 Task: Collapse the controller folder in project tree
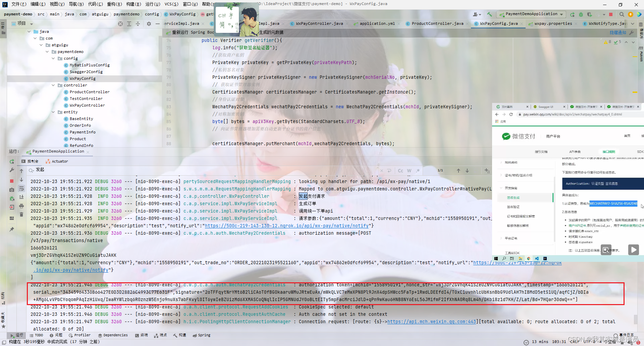53,85
